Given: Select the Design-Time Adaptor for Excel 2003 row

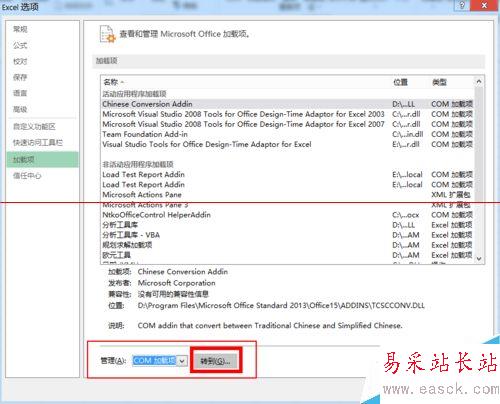Looking at the screenshot, I should [288, 114].
